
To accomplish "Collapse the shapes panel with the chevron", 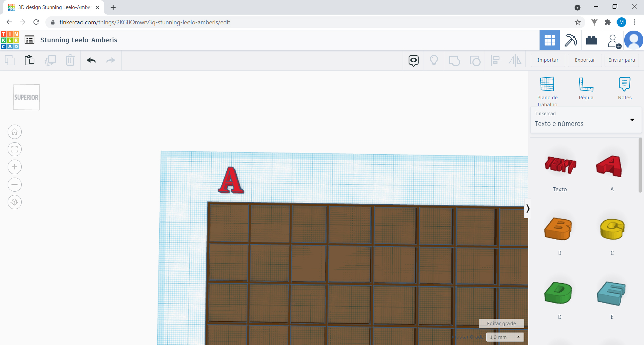I will tap(527, 209).
